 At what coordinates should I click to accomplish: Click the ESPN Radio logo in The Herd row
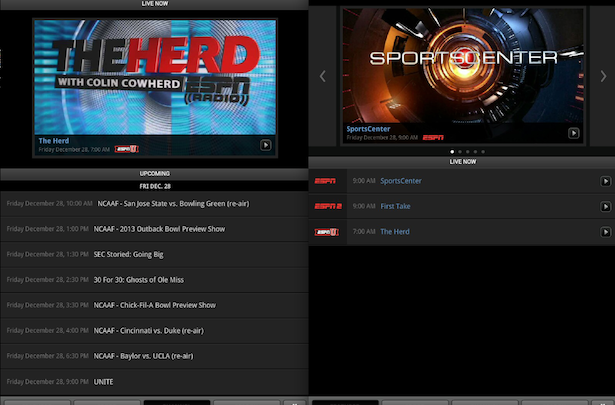(x=326, y=232)
